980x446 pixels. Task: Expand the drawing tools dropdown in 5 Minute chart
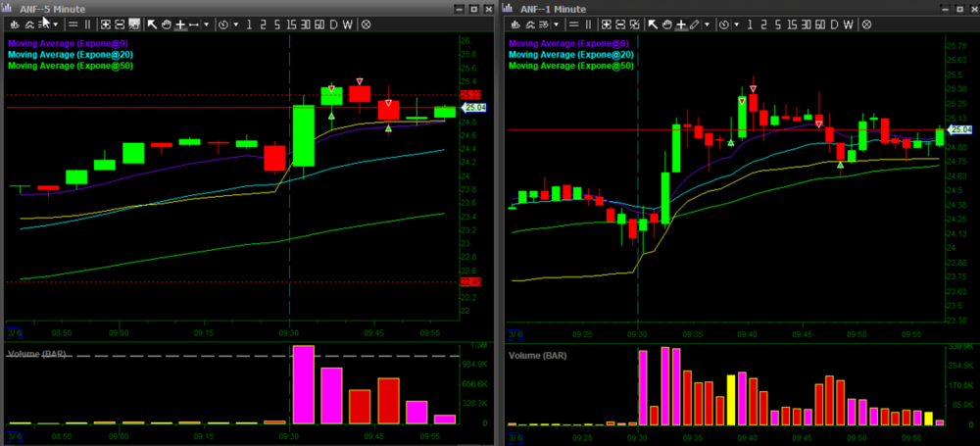207,24
